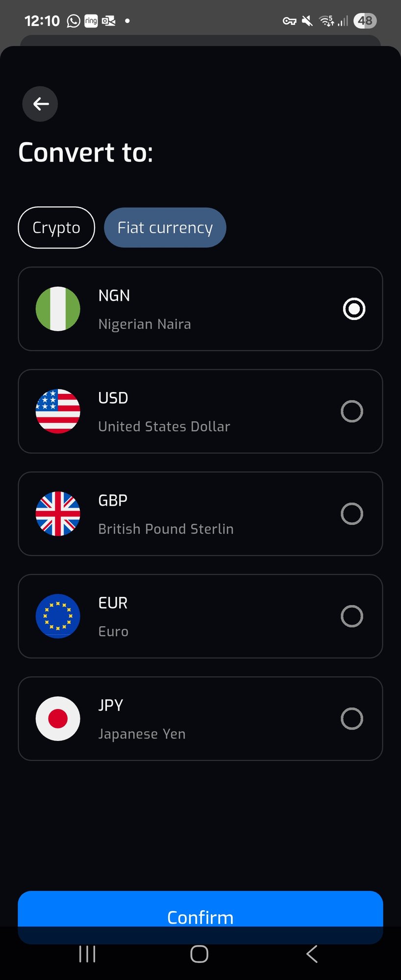Select the JPY radio button
This screenshot has width=401, height=980.
point(352,718)
